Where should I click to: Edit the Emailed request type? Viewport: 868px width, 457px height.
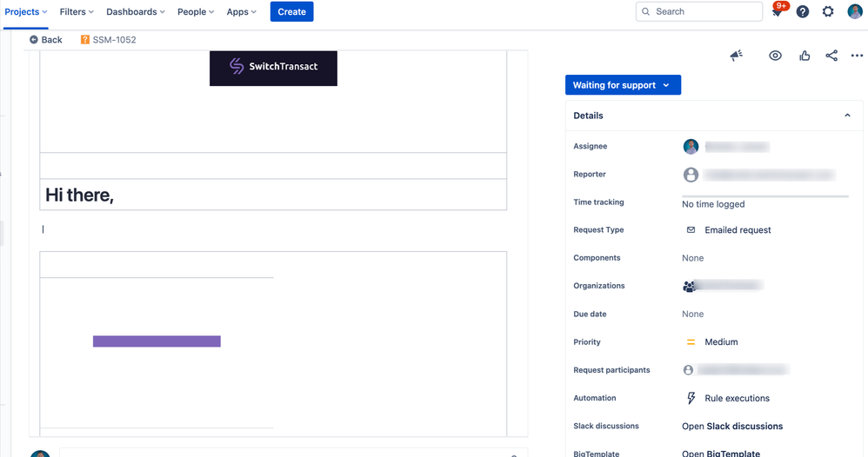[738, 230]
